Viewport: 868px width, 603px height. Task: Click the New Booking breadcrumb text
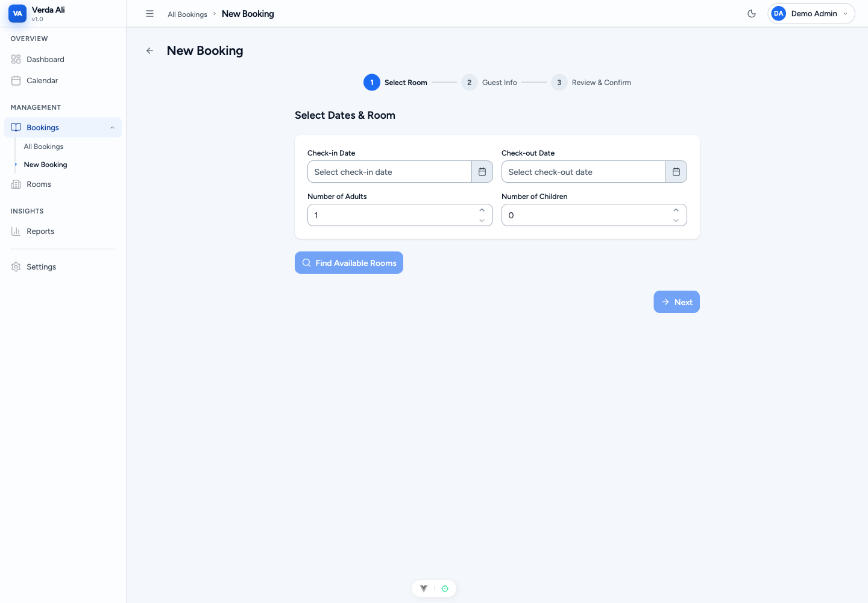point(248,14)
